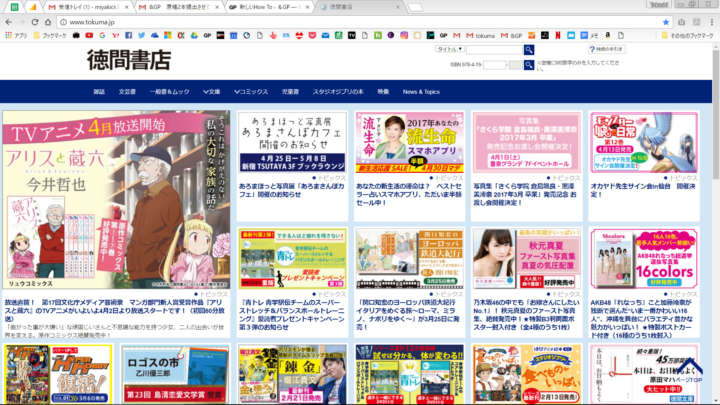Open the 映像 navigation menu item
Viewport: 720px width, 405px height.
tap(383, 92)
